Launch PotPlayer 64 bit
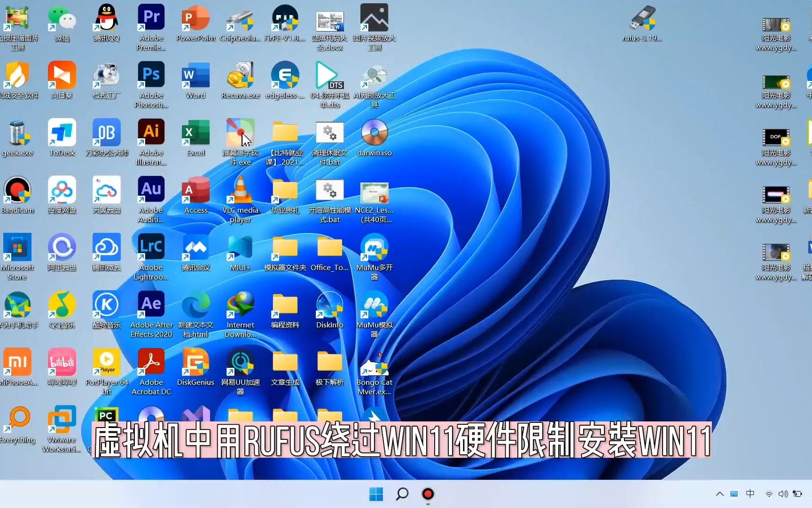Image resolution: width=812 pixels, height=508 pixels. tap(107, 365)
